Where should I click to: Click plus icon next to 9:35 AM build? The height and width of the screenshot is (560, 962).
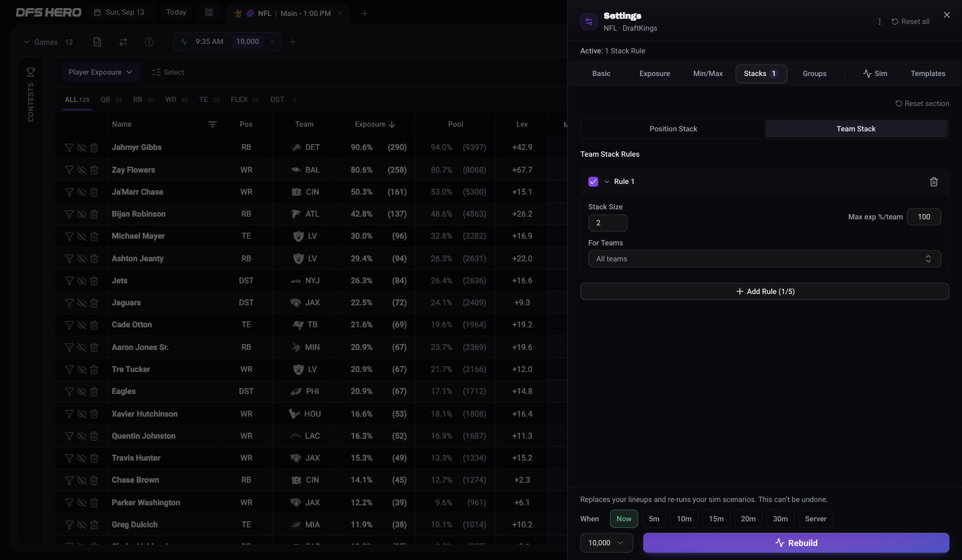(x=292, y=42)
